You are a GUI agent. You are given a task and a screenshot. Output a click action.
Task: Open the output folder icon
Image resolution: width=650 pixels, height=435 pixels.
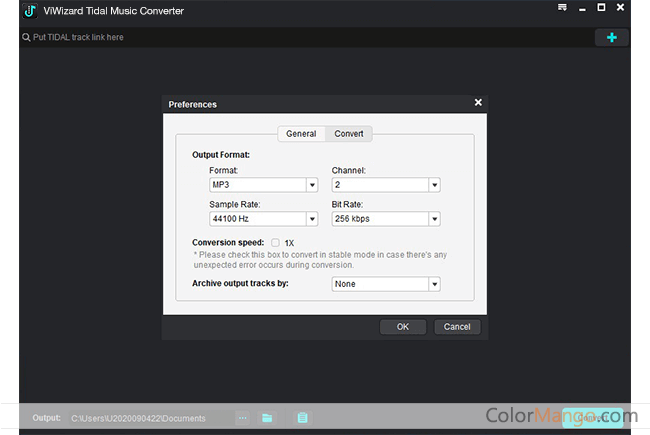[x=267, y=418]
